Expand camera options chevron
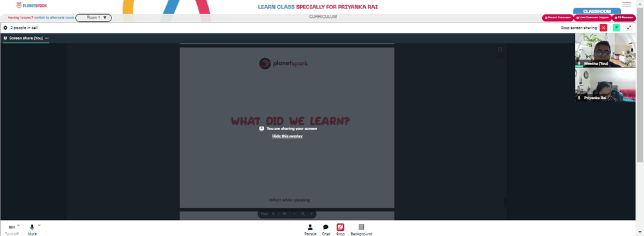 [19, 225]
